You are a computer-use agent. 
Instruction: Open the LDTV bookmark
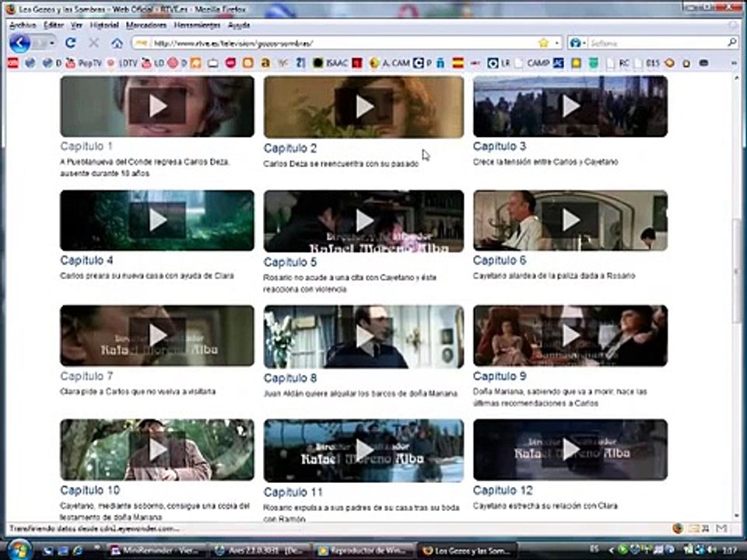coord(122,63)
